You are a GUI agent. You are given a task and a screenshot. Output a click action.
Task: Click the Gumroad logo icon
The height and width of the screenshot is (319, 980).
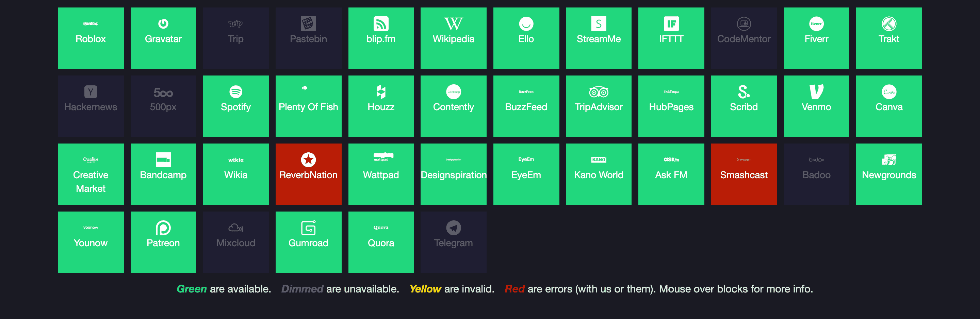[308, 228]
